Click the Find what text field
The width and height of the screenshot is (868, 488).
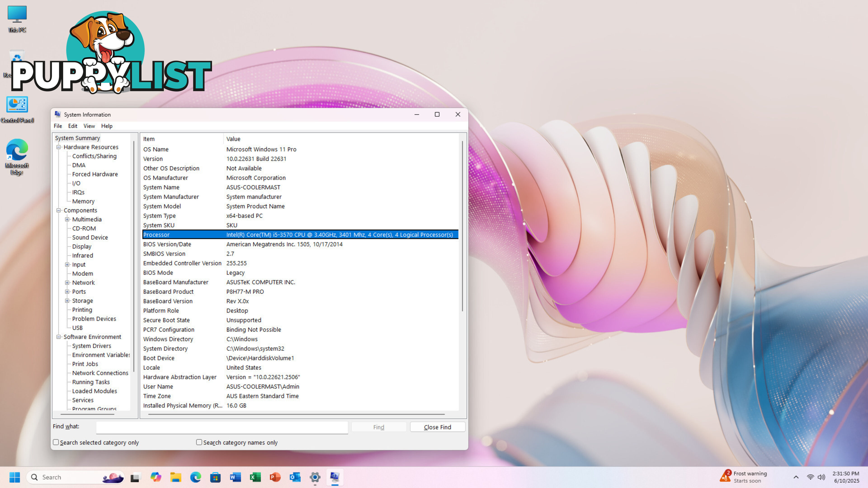click(222, 427)
